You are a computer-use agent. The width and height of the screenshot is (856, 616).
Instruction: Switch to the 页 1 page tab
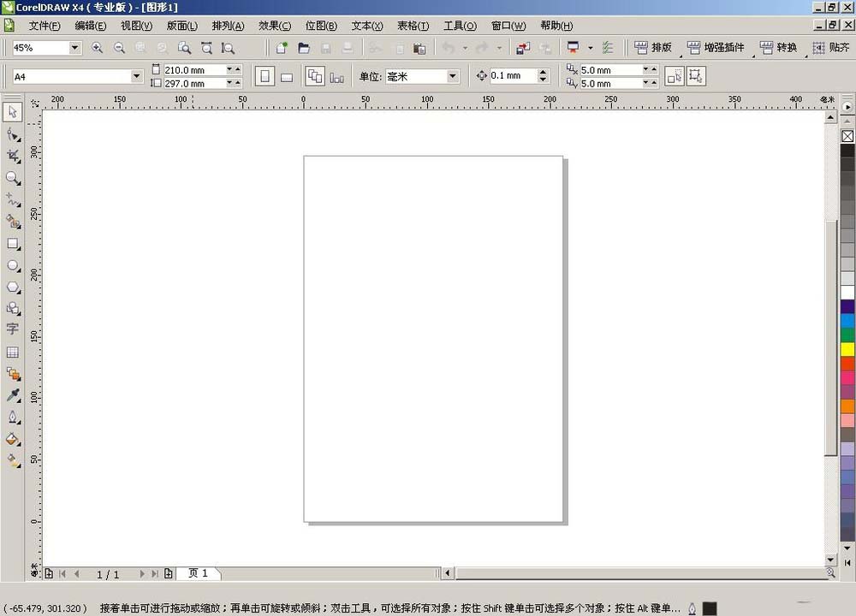199,573
